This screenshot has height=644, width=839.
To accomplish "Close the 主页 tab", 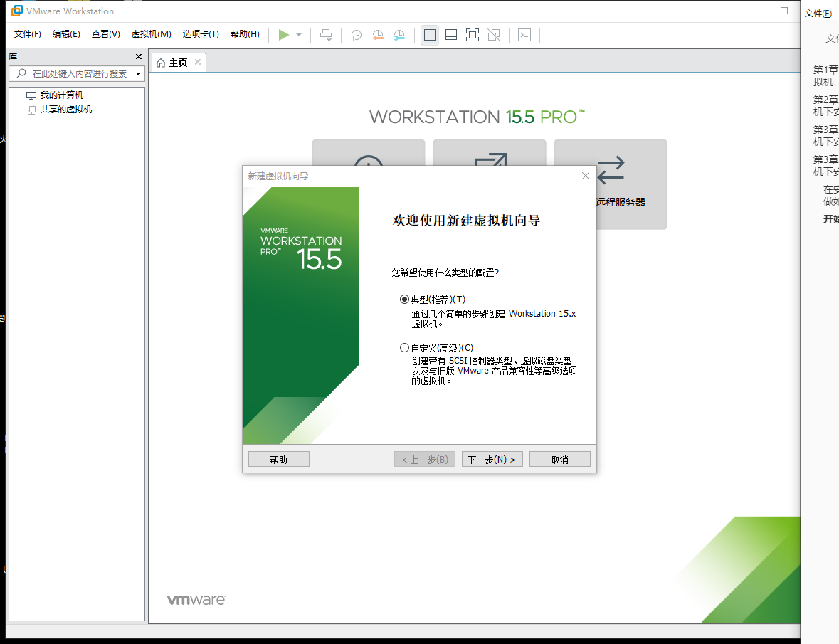I will pyautogui.click(x=198, y=62).
